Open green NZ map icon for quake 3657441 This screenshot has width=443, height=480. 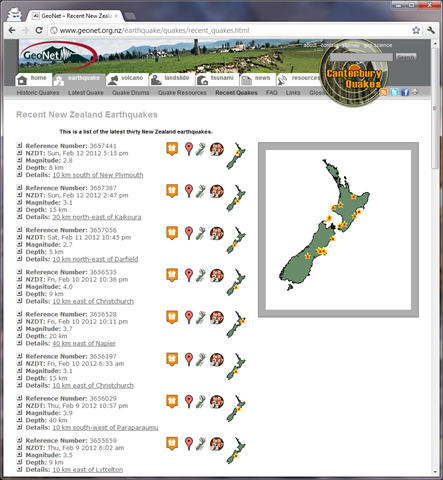[x=201, y=149]
